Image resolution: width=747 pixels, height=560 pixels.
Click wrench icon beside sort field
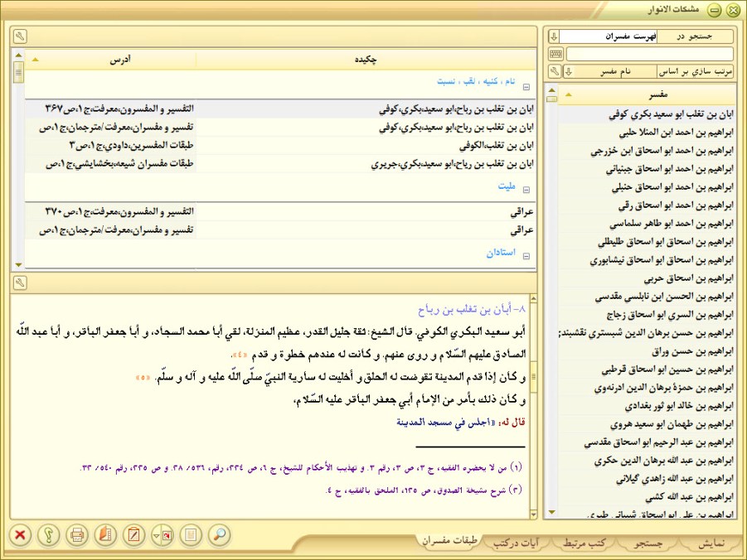pos(554,72)
